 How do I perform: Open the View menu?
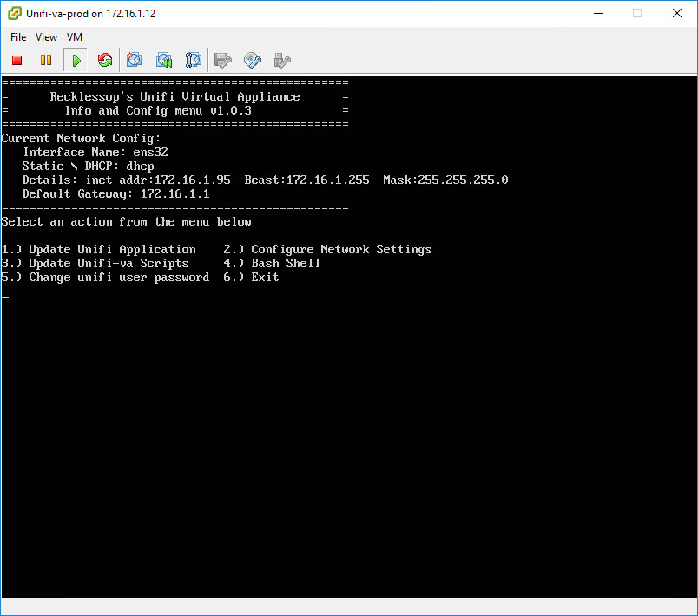(46, 37)
